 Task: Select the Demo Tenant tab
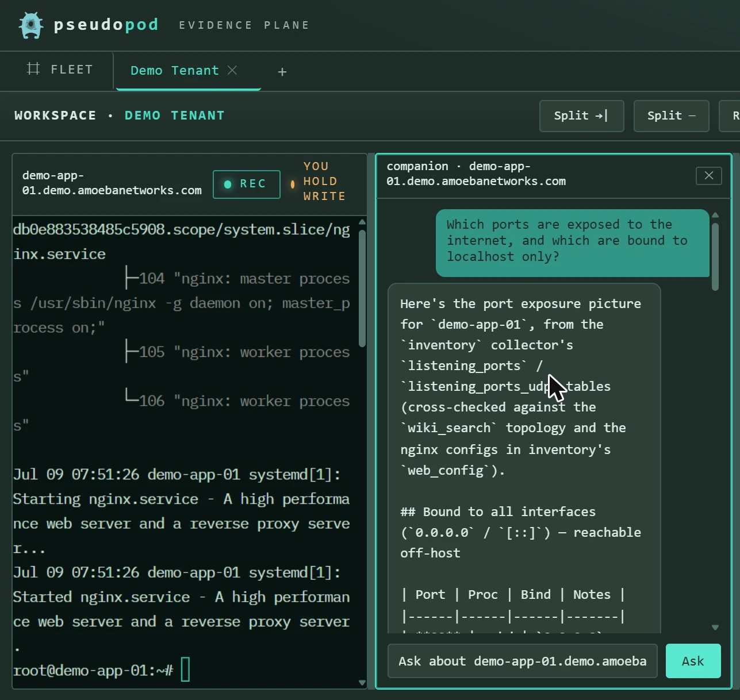175,71
